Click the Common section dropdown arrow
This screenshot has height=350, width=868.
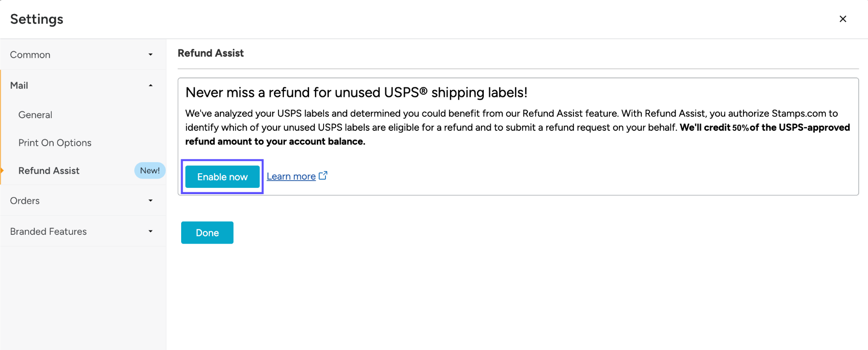pyautogui.click(x=151, y=55)
